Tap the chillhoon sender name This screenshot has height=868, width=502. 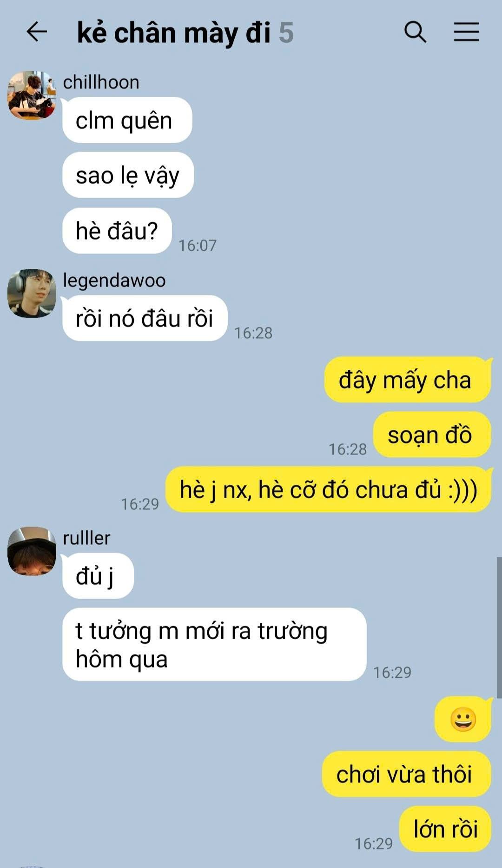[101, 82]
